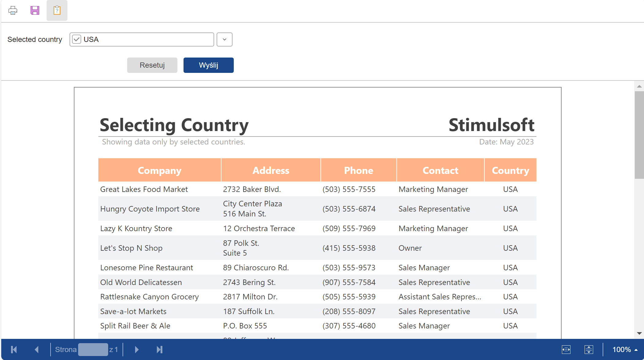Image resolution: width=644 pixels, height=360 pixels.
Task: Click the scroll down arrow
Action: tap(639, 333)
